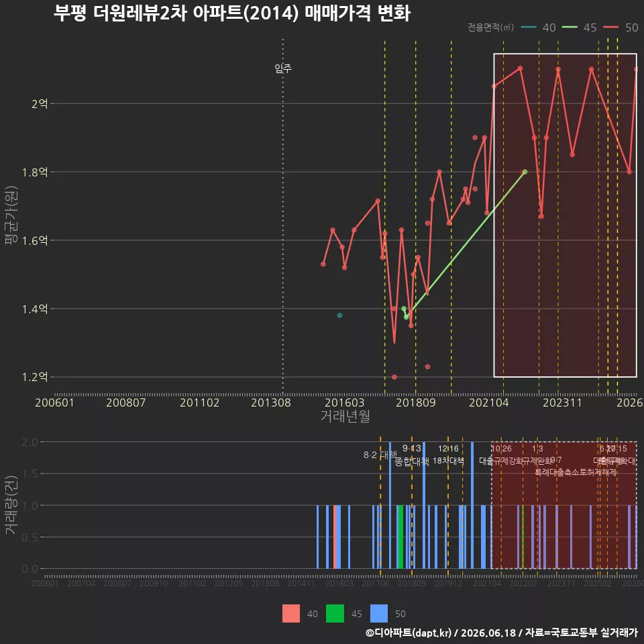Click the salmon 40 swatch in bottom legend
Viewport: 644px width, 644px height.
[290, 614]
